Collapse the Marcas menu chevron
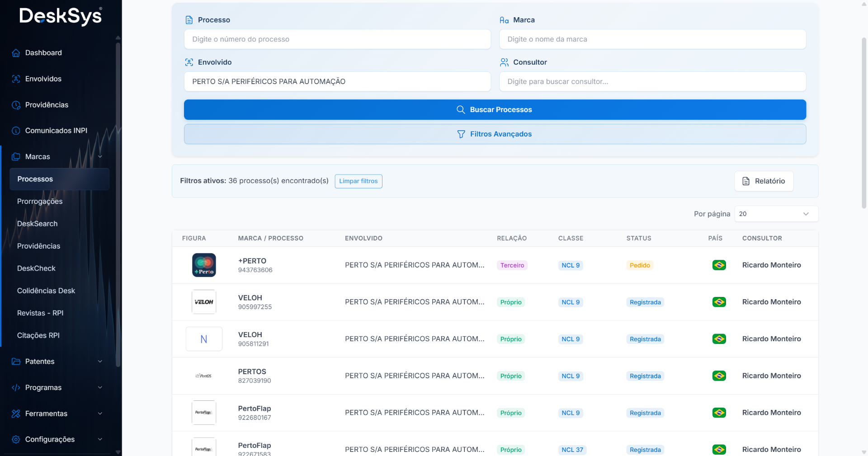Image resolution: width=868 pixels, height=456 pixels. click(x=100, y=157)
